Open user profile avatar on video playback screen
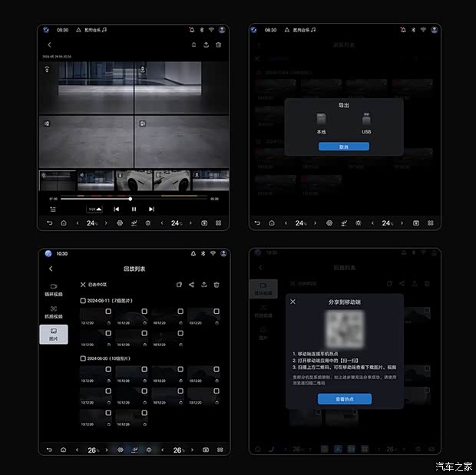This screenshot has width=476, height=475. 222,30
